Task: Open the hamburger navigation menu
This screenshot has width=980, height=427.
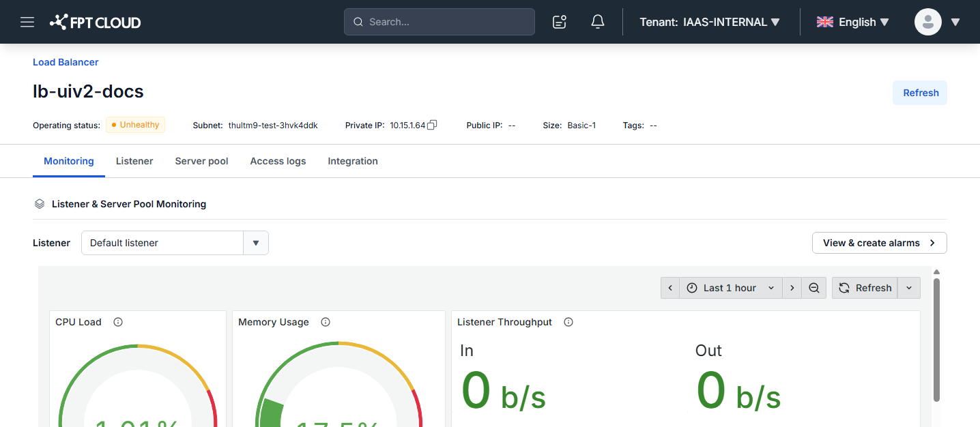Action: tap(27, 22)
